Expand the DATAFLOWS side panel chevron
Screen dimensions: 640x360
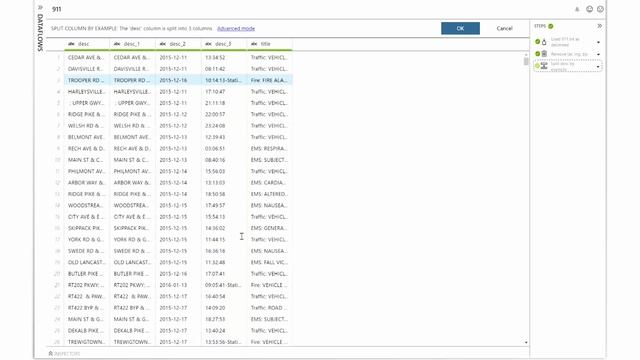[x=40, y=7]
